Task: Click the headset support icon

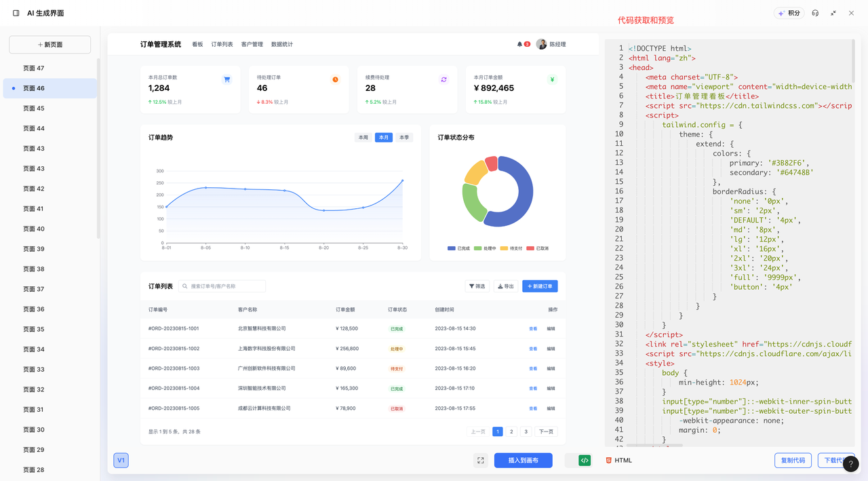Action: 815,13
